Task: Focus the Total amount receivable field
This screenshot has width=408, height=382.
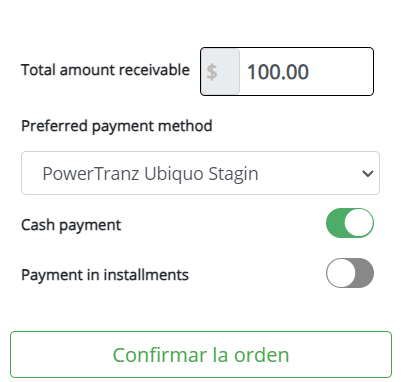Action: 287,72
